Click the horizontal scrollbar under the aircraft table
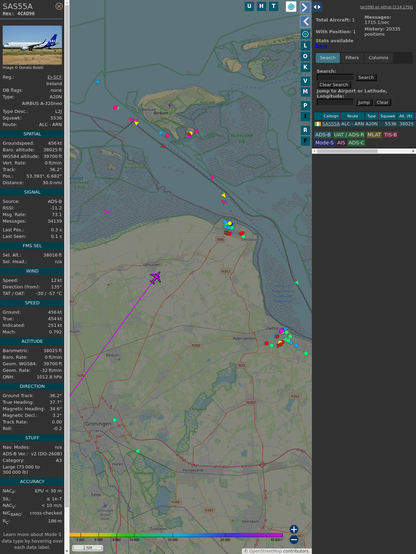Image resolution: width=416 pixels, height=554 pixels. tap(364, 151)
